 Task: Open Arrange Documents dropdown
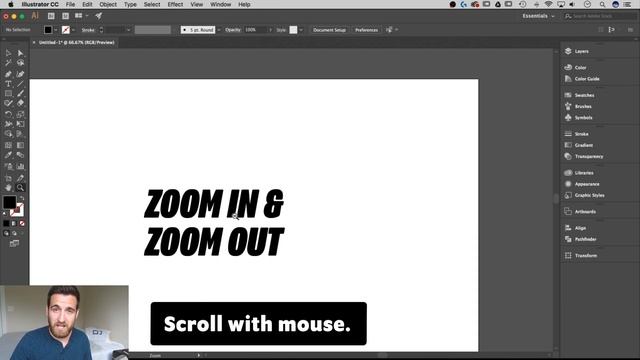81,16
